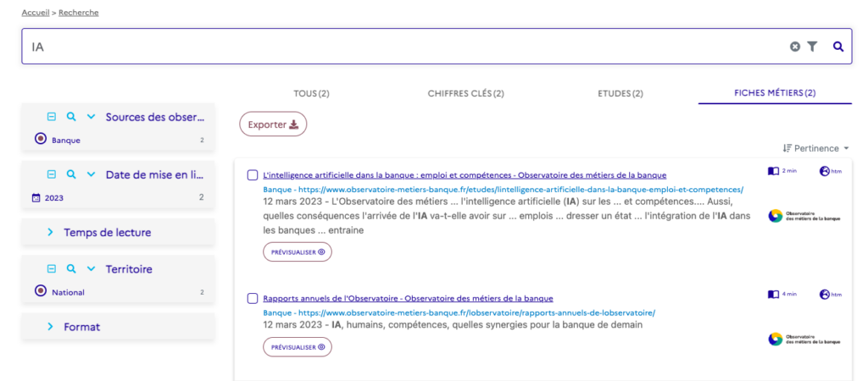Viewport: 868px width, 381px height.
Task: Toggle the Sources des observatoires chevron
Action: pos(91,117)
